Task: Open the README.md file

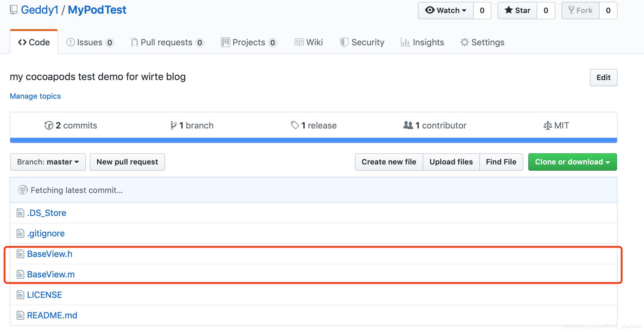Action: [x=52, y=316]
